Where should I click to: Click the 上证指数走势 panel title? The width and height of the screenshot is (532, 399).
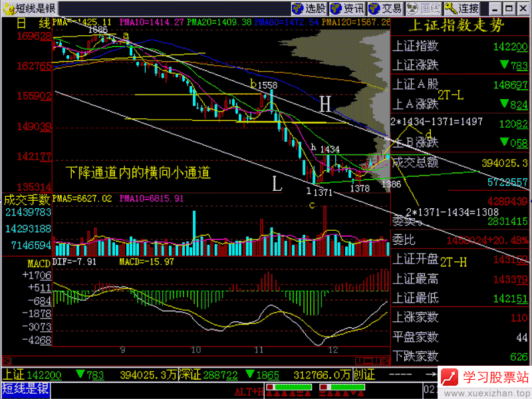click(x=456, y=26)
